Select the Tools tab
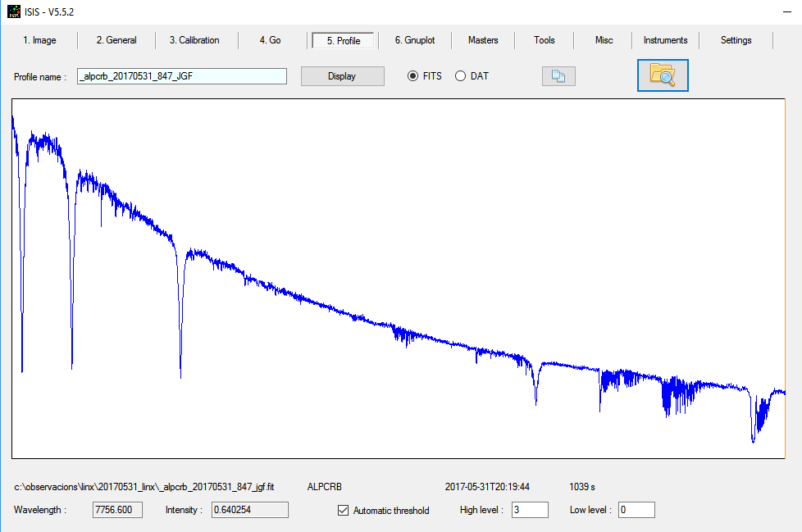The height and width of the screenshot is (532, 802). click(x=544, y=39)
